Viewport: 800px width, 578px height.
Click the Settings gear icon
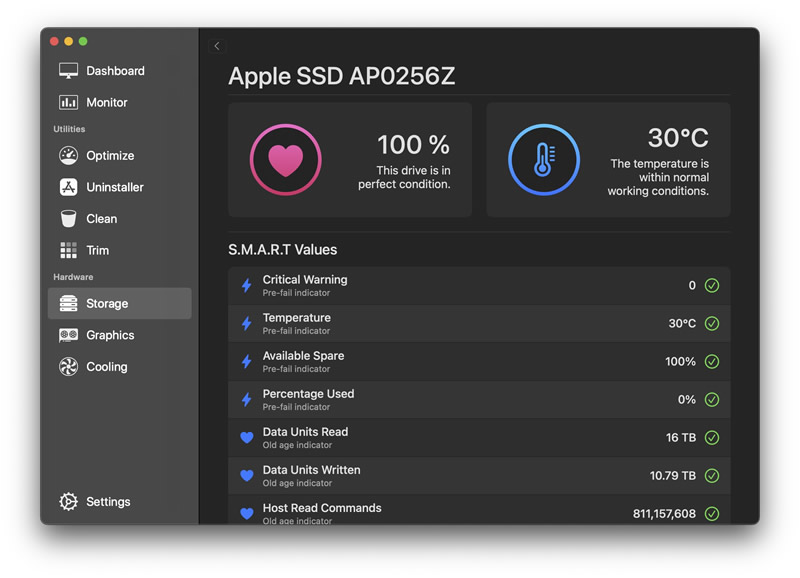click(68, 502)
